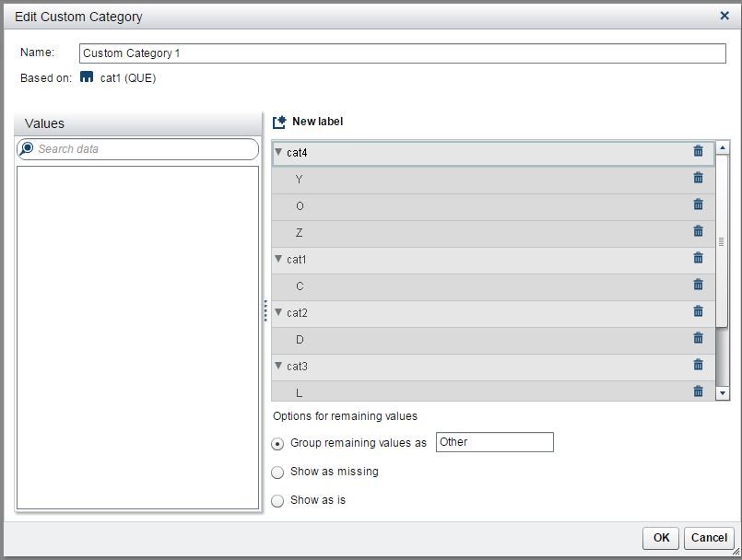
Task: Delete the cat4 label group
Action: pos(698,151)
